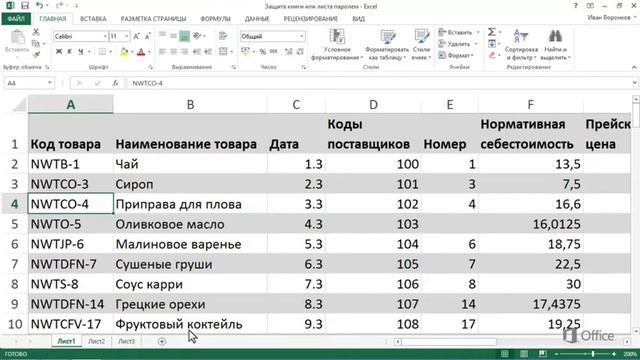Click the Merge and Center icon

pyautogui.click(x=223, y=51)
